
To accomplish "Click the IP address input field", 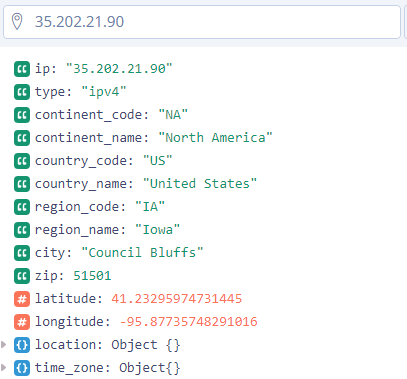I will coord(202,22).
